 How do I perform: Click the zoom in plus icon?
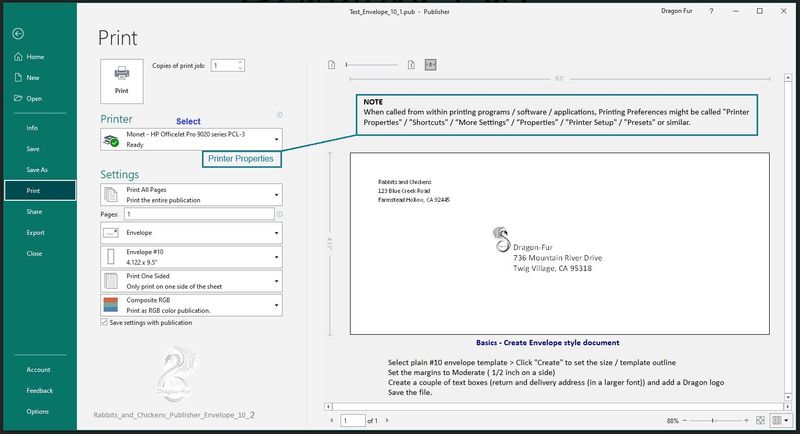coord(745,421)
